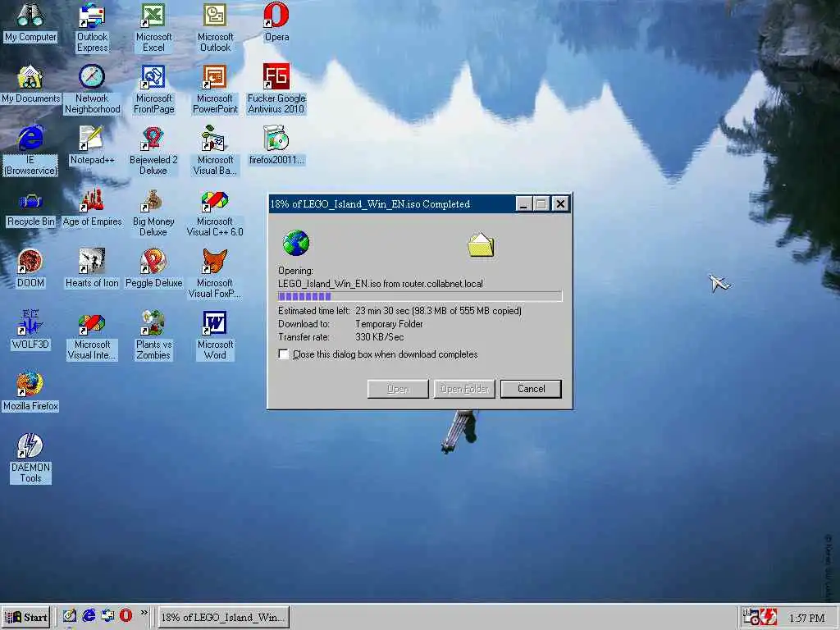The width and height of the screenshot is (840, 630).
Task: Select the LEGO_Island download taskbar button
Action: pos(223,617)
